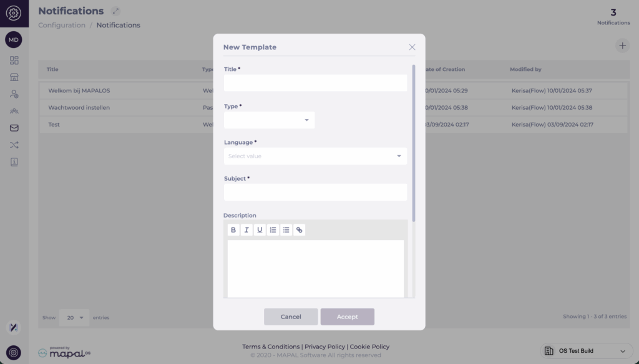Image resolution: width=639 pixels, height=364 pixels.
Task: Toggle underline formatting in Description editor
Action: (260, 230)
